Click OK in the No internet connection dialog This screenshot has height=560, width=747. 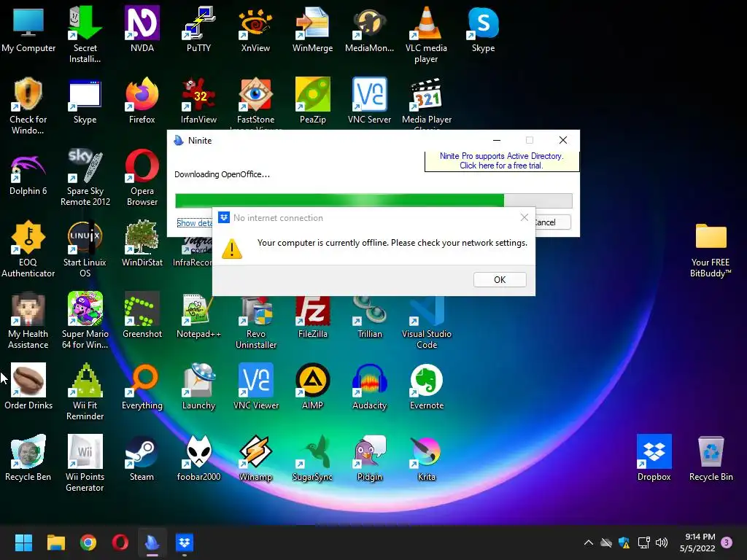pyautogui.click(x=500, y=279)
